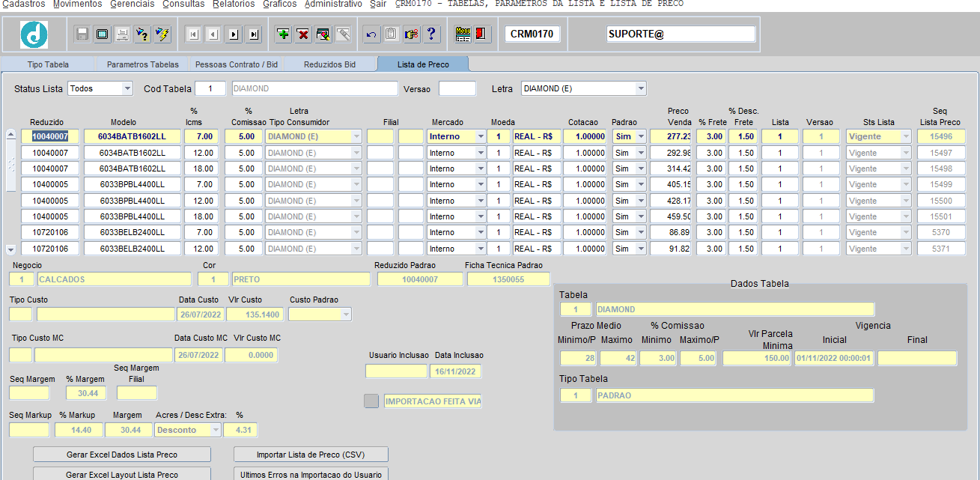Click the Negocio CALCADOS field
The height and width of the screenshot is (480, 980).
point(115,279)
